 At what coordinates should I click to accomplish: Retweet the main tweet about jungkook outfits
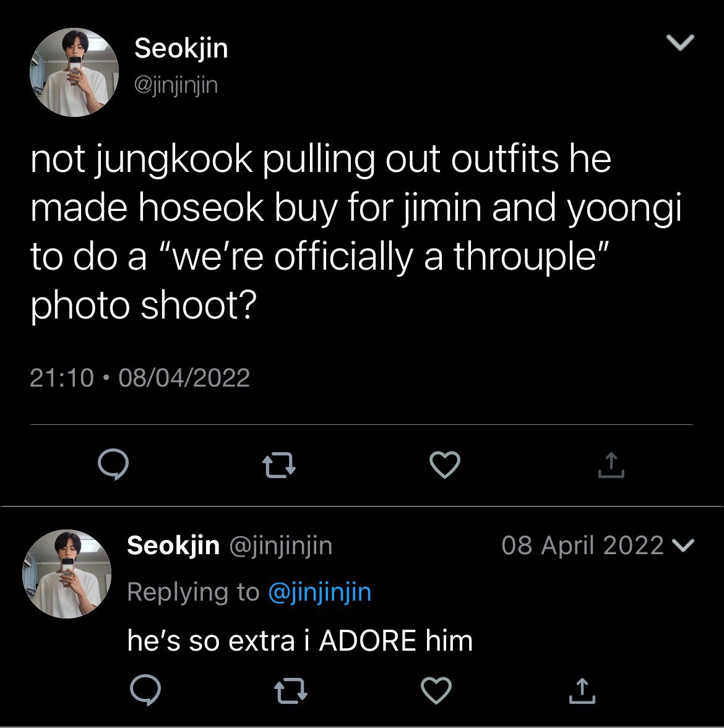click(x=279, y=466)
